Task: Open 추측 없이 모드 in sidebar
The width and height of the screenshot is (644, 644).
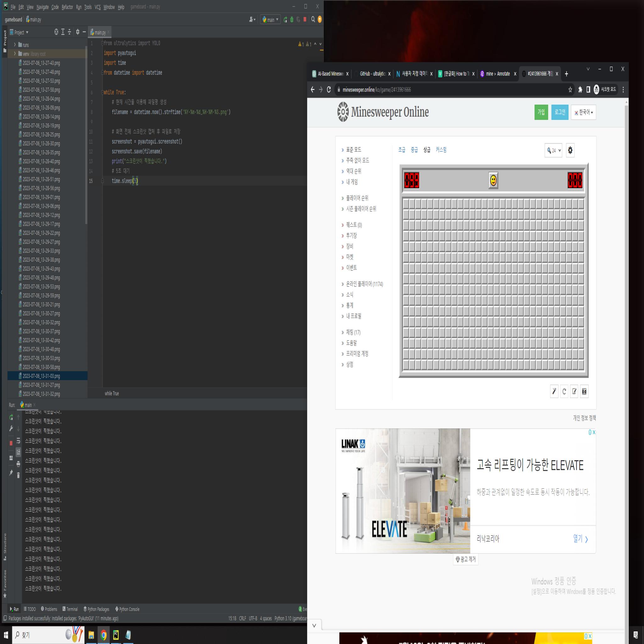Action: coord(357,160)
